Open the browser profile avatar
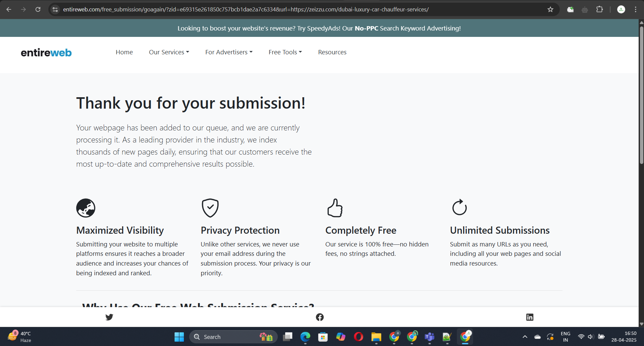Viewport: 644px width, 346px height. pyautogui.click(x=621, y=9)
